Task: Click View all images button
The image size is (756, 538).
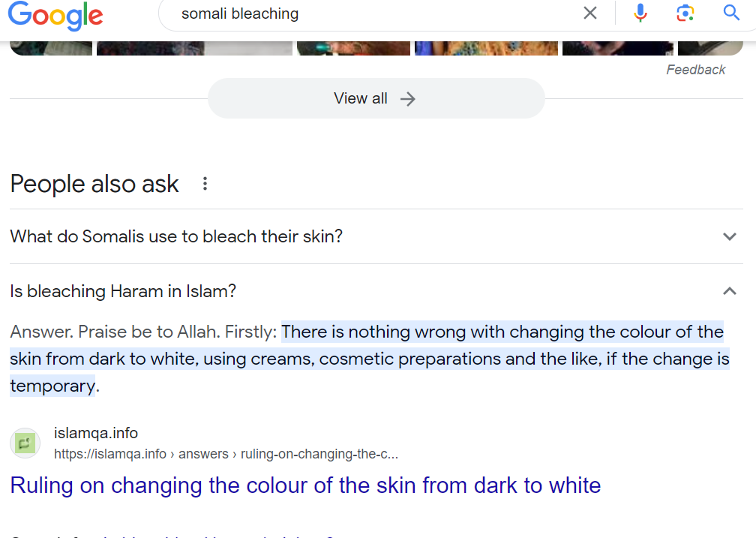Action: point(376,98)
